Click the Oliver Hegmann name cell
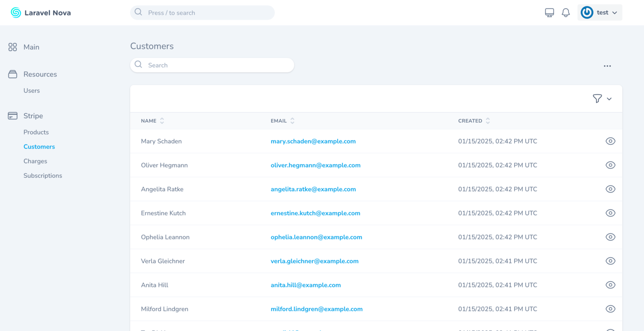Viewport: 644px width, 331px height. (x=164, y=165)
